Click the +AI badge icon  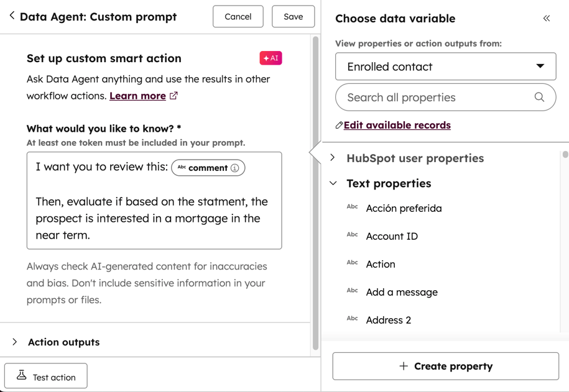click(271, 58)
